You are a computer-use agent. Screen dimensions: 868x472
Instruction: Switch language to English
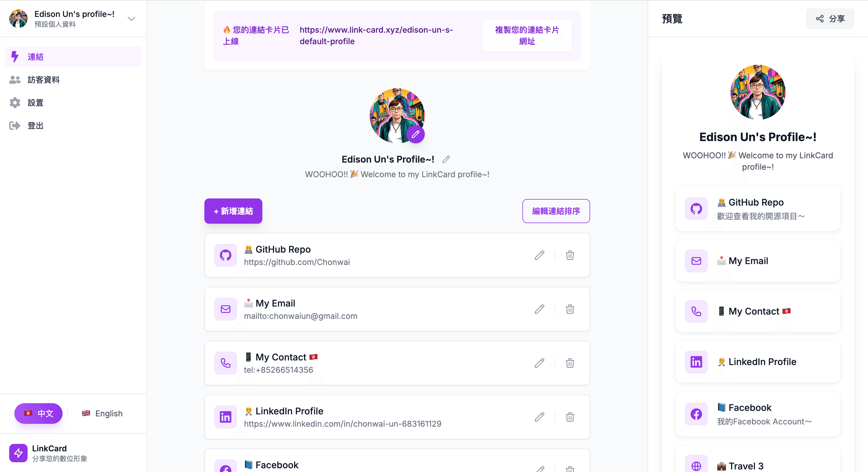[x=102, y=414]
